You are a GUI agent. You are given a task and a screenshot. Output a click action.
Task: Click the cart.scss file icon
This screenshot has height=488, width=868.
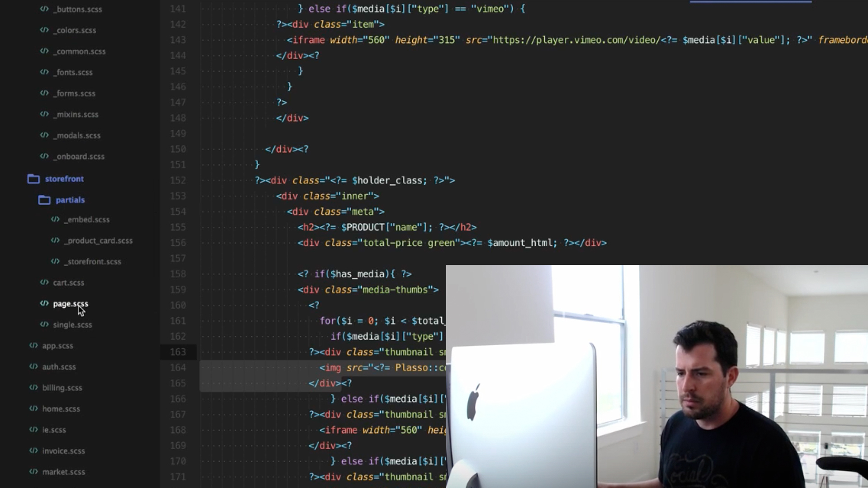click(x=45, y=282)
